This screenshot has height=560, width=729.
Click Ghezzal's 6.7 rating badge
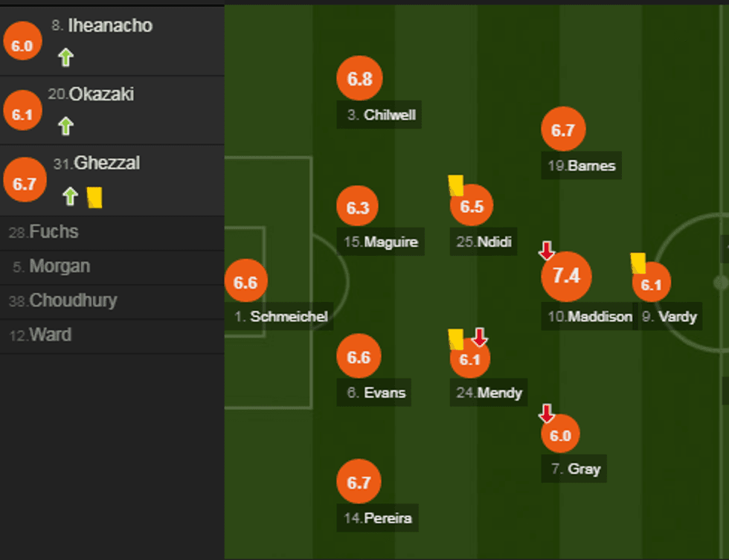tap(25, 184)
